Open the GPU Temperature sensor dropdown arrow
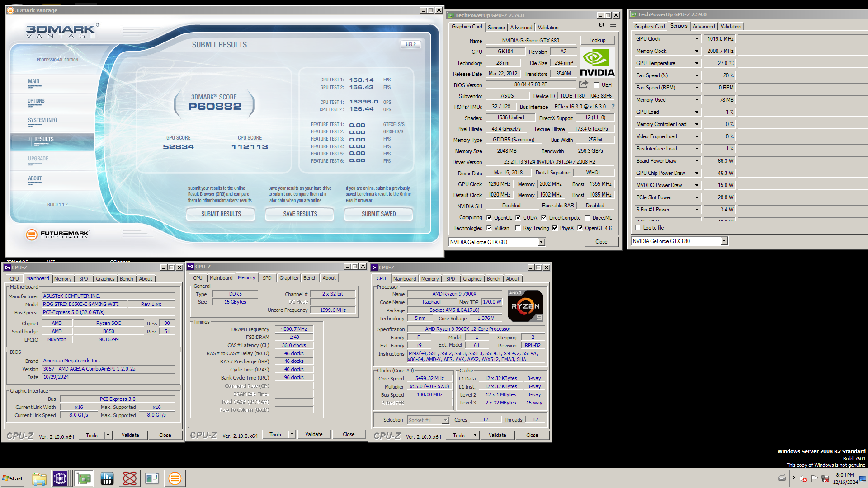Image resolution: width=868 pixels, height=488 pixels. (697, 63)
